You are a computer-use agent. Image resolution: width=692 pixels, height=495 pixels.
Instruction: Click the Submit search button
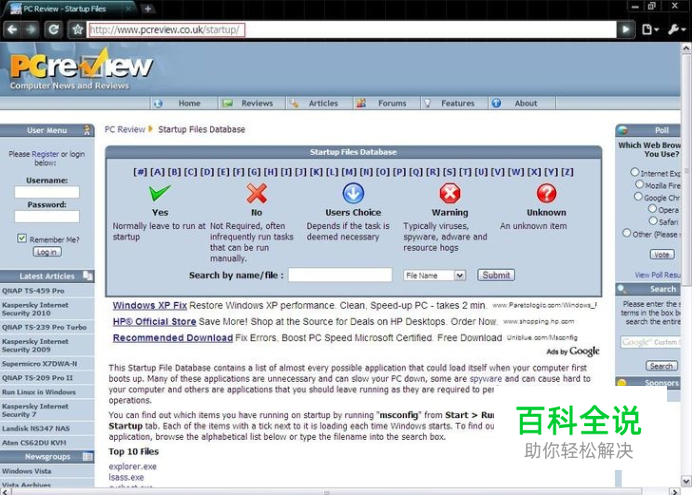(x=496, y=275)
